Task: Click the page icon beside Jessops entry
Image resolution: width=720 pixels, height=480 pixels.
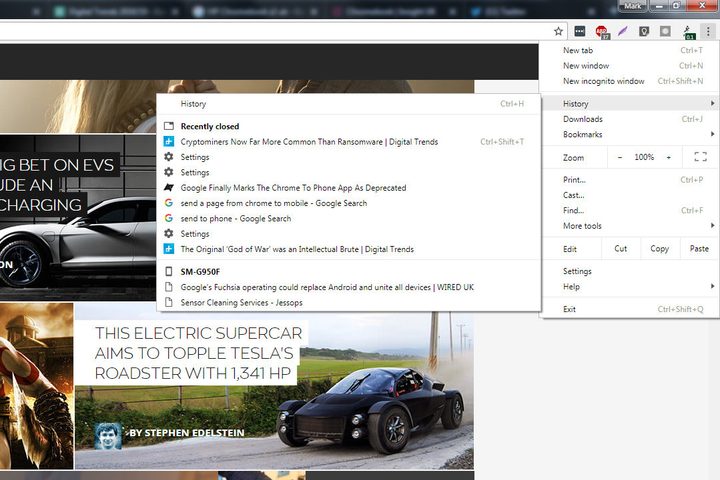Action: click(169, 302)
